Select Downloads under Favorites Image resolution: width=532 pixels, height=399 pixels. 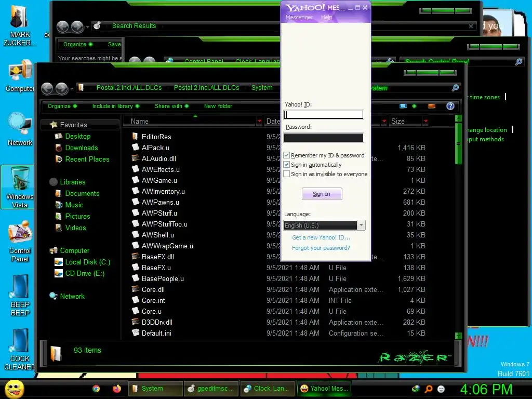82,148
